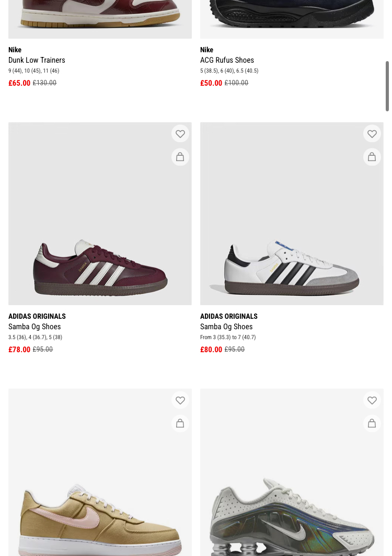Screen dimensions: 392x556
Task: Open burgundy Samba Og Shoes priced £78.00
Action: (34, 327)
